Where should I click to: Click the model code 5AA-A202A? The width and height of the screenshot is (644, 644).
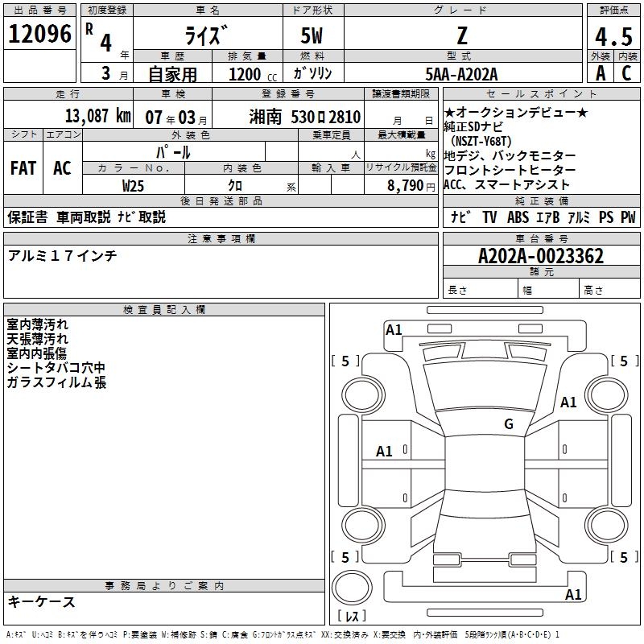coord(461,74)
